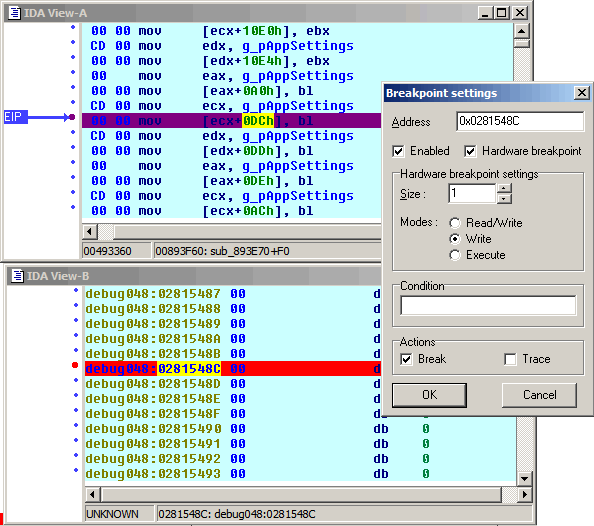Screen dimensions: 594x526
Task: Click the row debug048:02815489
Action: coord(233,324)
